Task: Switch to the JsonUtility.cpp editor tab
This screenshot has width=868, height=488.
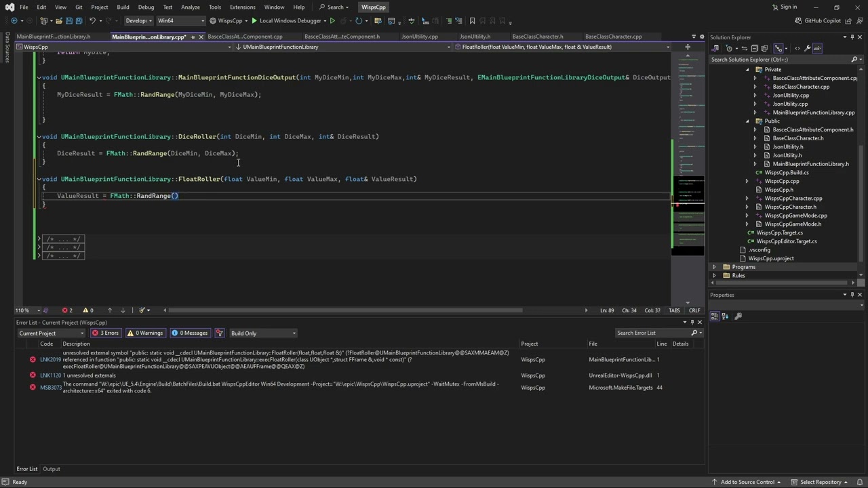Action: [420, 37]
